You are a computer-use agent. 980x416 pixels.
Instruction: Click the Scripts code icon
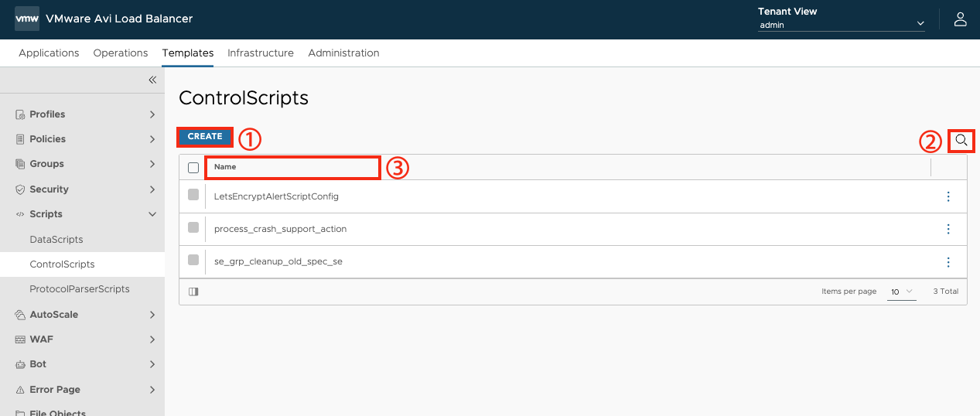pyautogui.click(x=21, y=214)
